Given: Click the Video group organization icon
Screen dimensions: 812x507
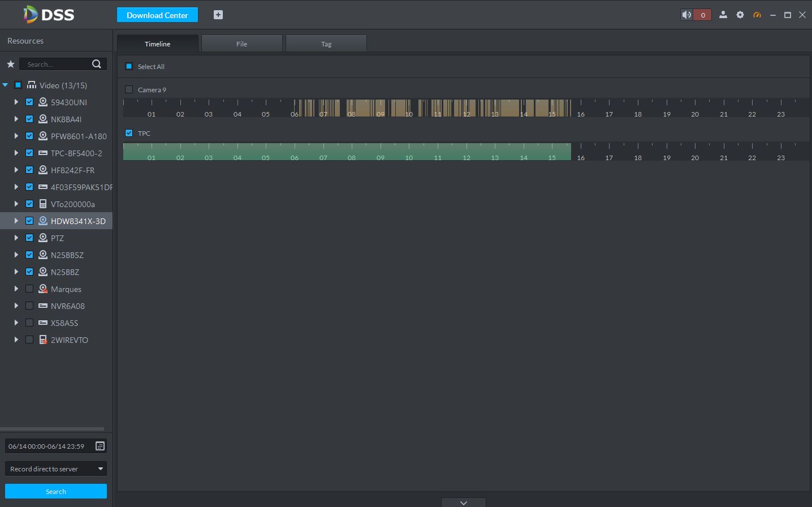Looking at the screenshot, I should coord(32,85).
